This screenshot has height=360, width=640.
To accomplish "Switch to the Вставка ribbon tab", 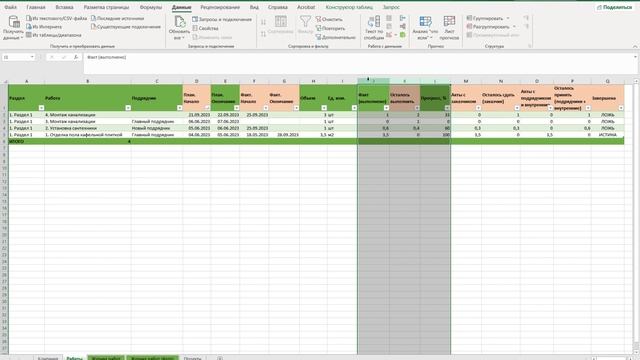I will click(x=64, y=7).
